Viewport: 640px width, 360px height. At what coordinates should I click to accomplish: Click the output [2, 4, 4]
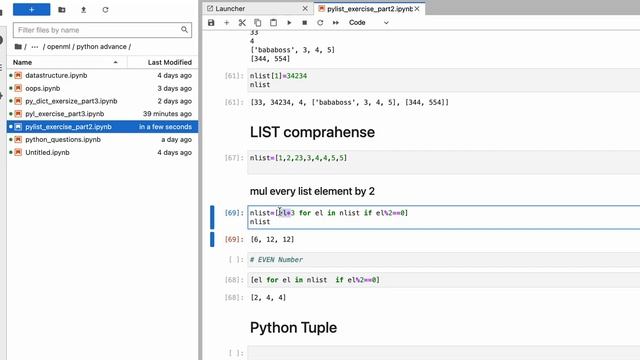coord(268,298)
